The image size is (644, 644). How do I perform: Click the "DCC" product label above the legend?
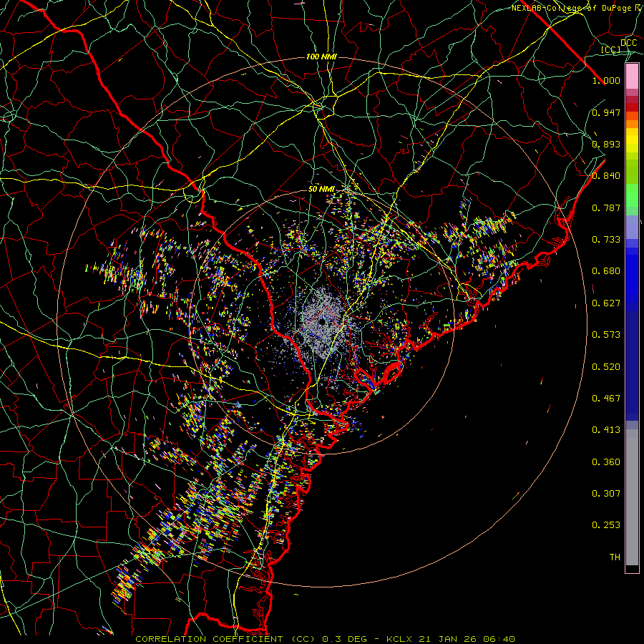628,42
